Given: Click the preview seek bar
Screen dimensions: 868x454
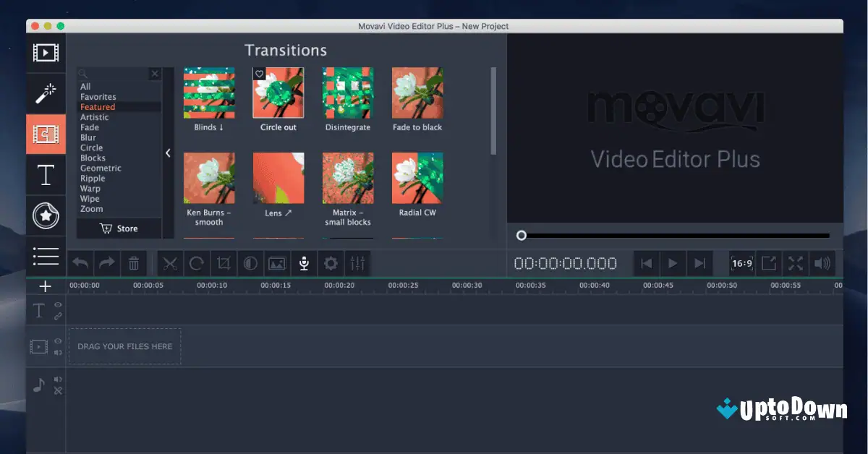Looking at the screenshot, I should [x=673, y=235].
